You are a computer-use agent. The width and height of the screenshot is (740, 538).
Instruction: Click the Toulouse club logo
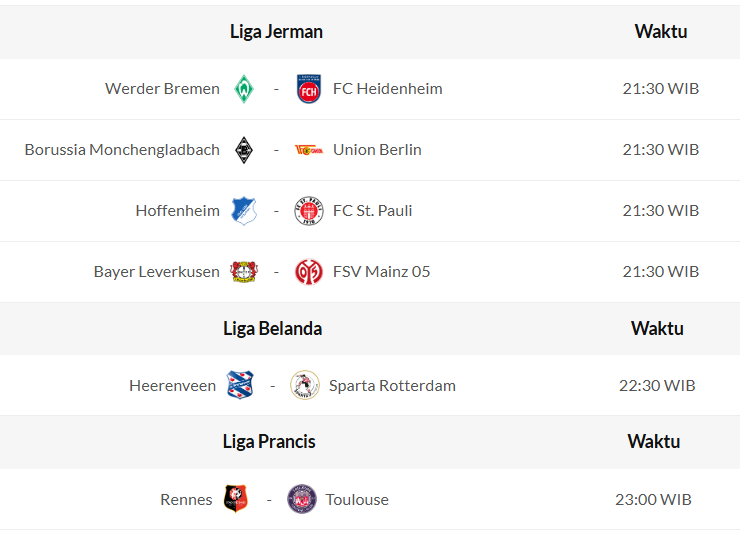tap(301, 499)
